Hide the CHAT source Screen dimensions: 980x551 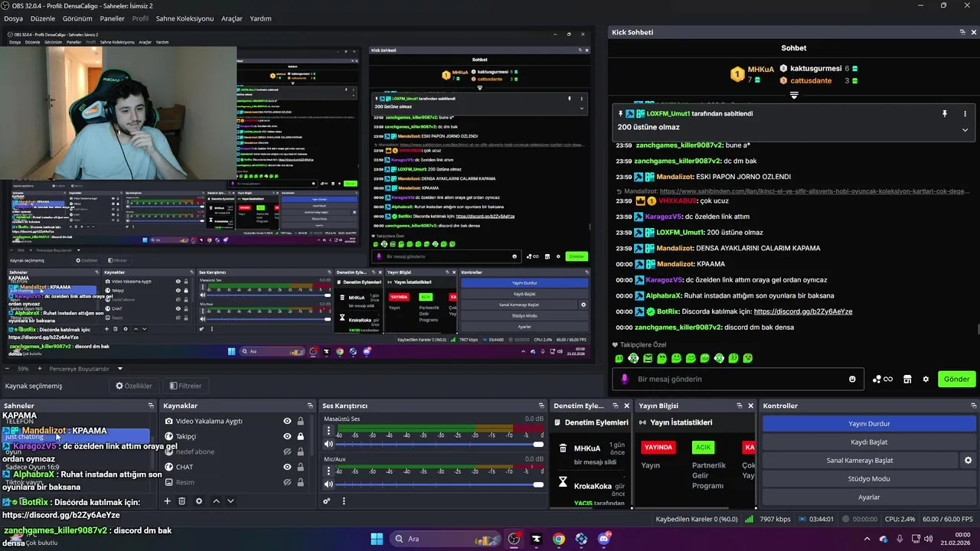(287, 467)
